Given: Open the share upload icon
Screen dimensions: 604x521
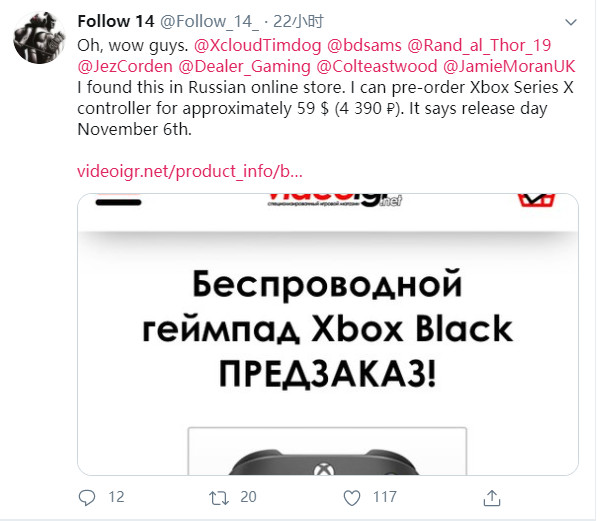Looking at the screenshot, I should 492,498.
